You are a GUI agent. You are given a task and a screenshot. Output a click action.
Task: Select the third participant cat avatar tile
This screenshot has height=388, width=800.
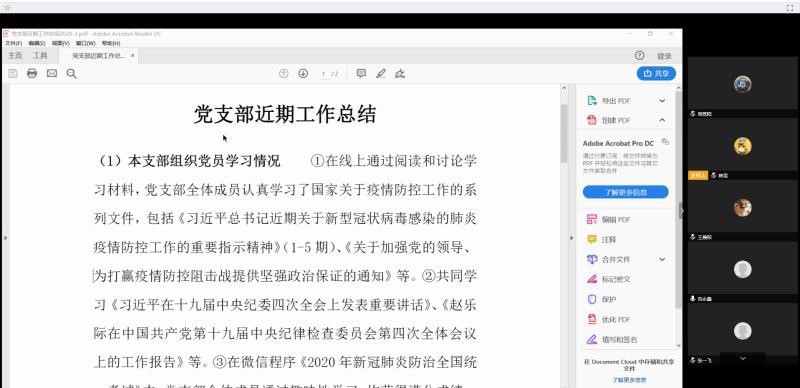[x=742, y=207]
